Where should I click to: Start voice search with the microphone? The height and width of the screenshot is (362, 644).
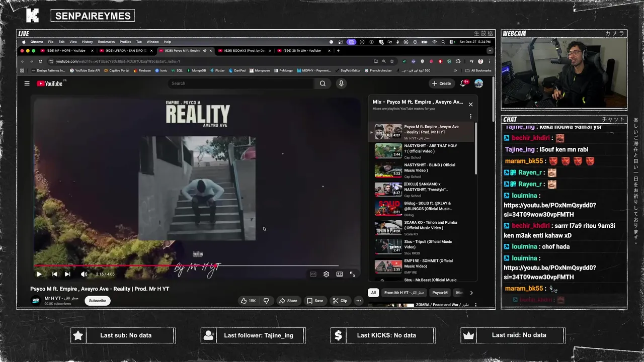tap(341, 83)
